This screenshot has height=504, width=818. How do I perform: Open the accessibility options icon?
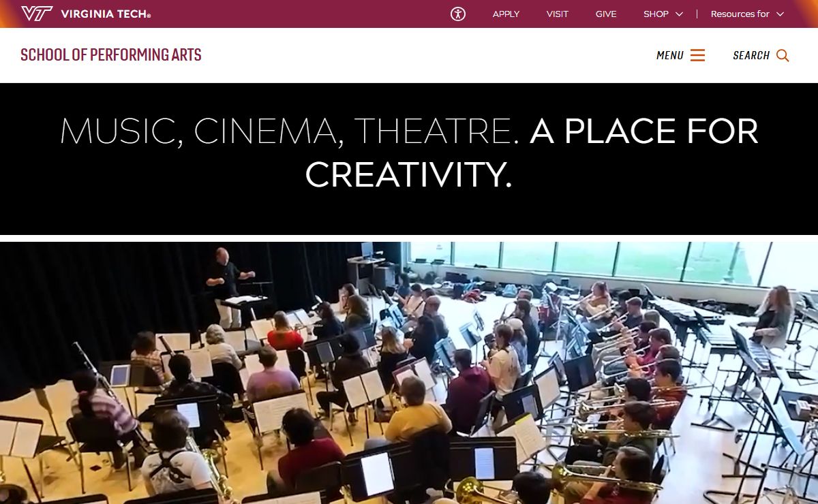tap(458, 14)
